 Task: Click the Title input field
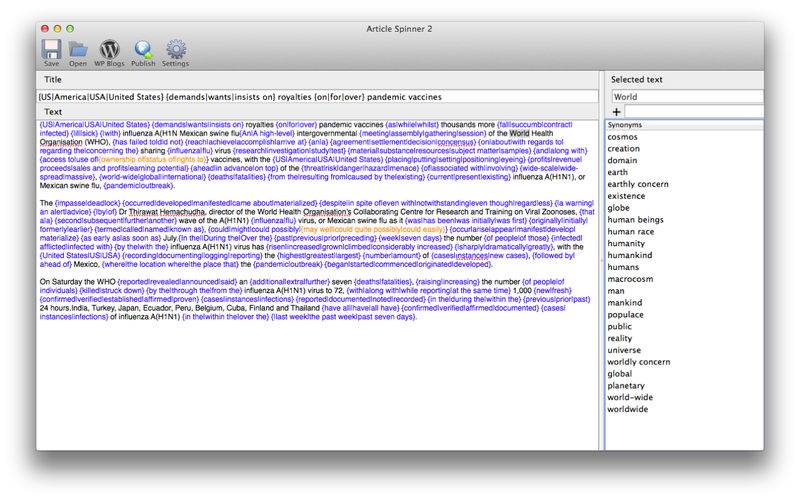(317, 96)
